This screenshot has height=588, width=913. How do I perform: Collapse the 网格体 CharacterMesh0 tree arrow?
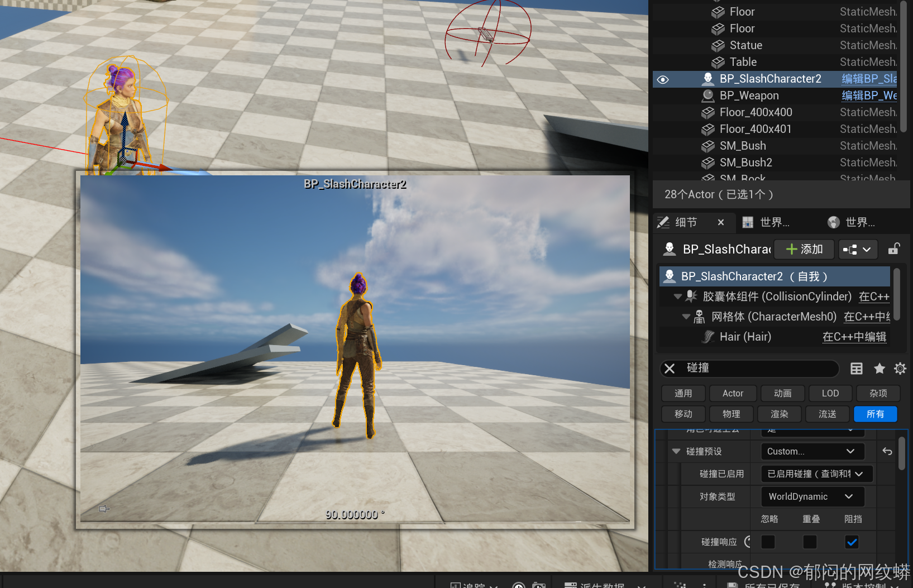pyautogui.click(x=686, y=317)
